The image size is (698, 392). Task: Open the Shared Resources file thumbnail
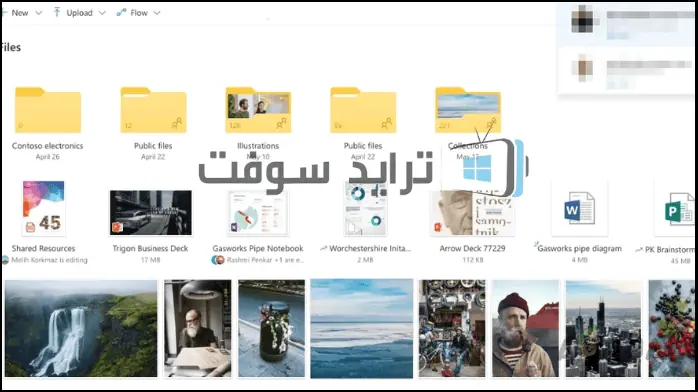44,208
